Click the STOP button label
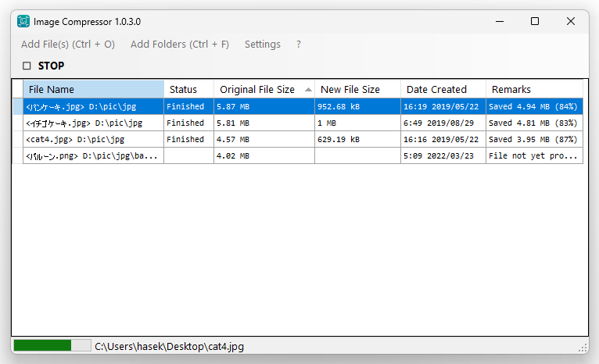The height and width of the screenshot is (364, 599). click(x=51, y=66)
